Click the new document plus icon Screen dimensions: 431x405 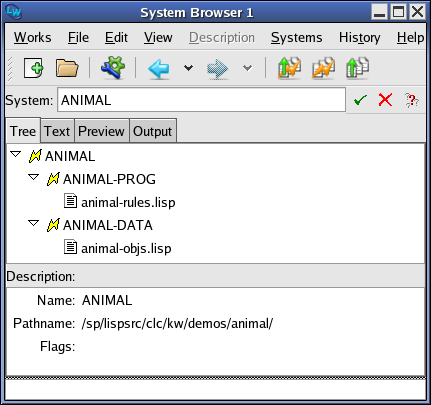coord(34,68)
